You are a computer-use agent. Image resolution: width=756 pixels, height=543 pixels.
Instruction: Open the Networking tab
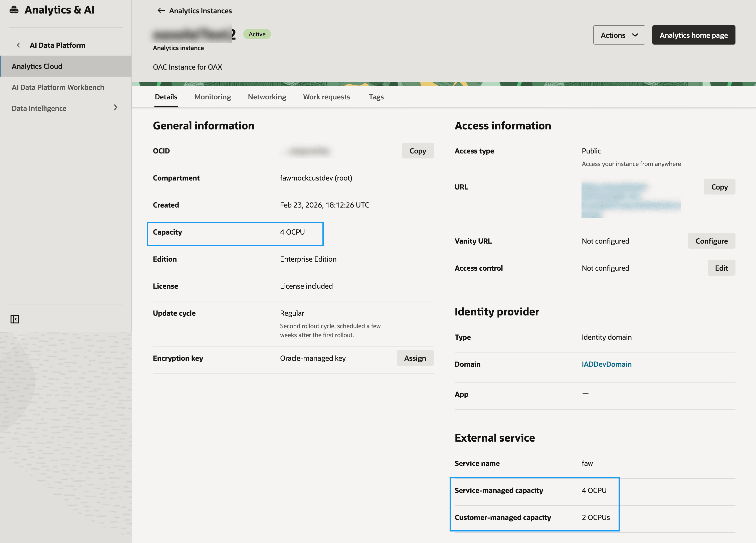(267, 97)
